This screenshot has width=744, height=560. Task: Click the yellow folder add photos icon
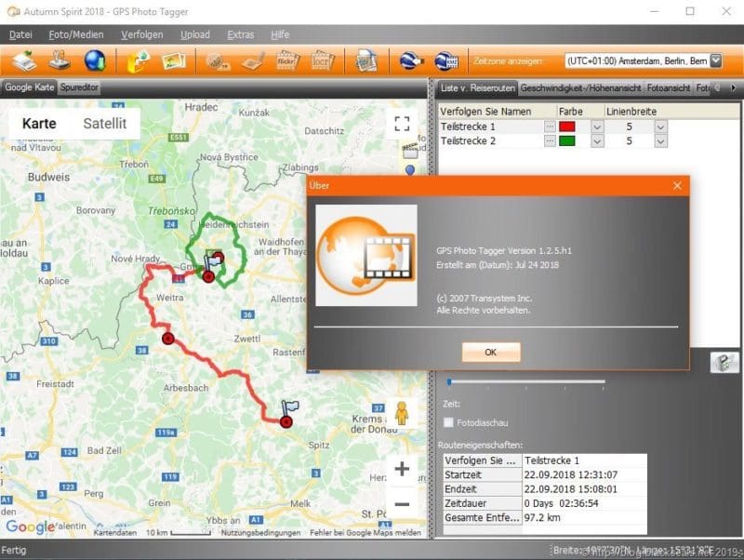pos(138,60)
